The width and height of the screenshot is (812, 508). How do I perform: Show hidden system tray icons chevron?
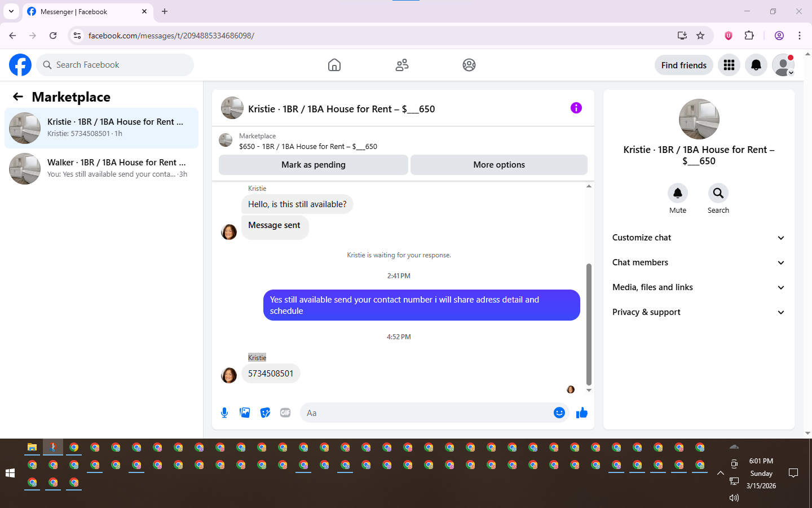pyautogui.click(x=720, y=474)
